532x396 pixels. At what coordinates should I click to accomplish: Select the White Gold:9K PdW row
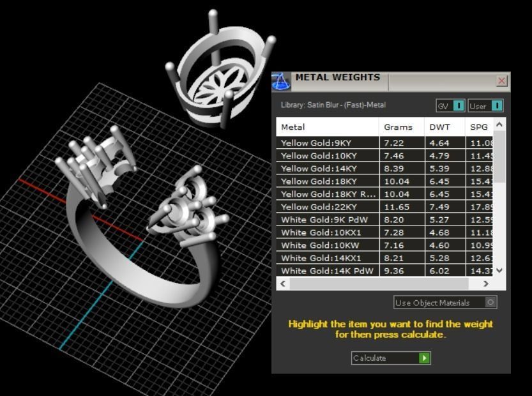pos(384,220)
